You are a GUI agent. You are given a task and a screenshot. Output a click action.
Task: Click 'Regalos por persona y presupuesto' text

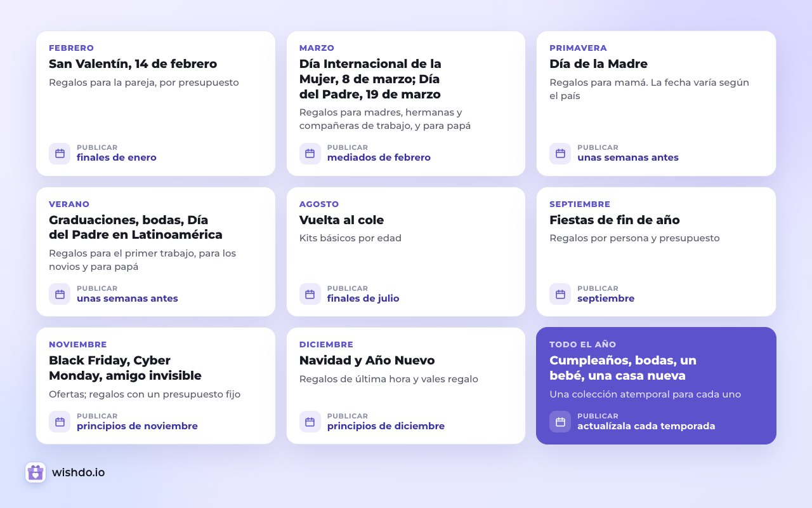[x=634, y=238]
